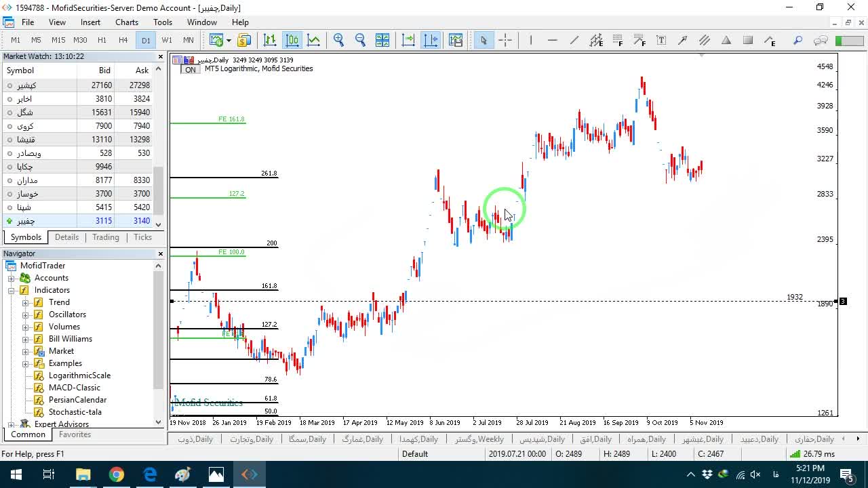Set timeframe to W1
The height and width of the screenshot is (488, 868).
click(x=167, y=40)
